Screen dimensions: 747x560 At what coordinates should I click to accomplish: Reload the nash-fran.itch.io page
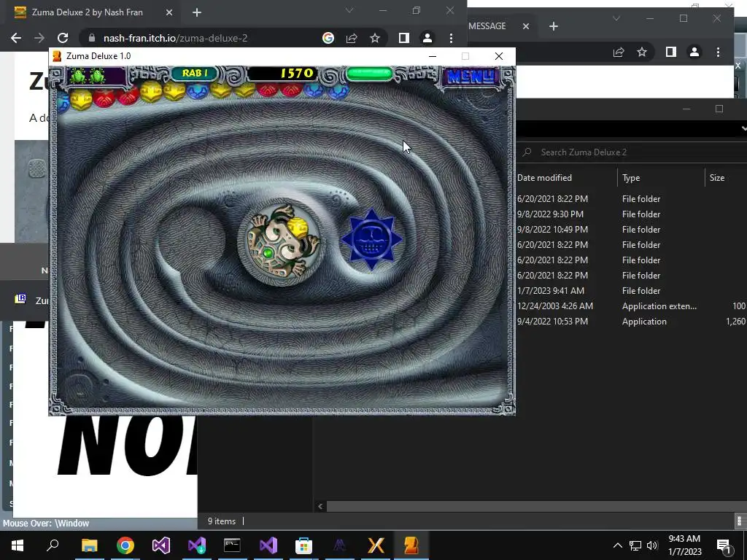pos(63,38)
